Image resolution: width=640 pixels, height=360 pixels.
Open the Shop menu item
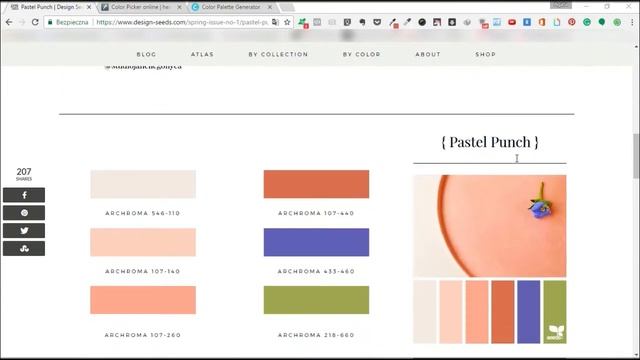point(486,54)
